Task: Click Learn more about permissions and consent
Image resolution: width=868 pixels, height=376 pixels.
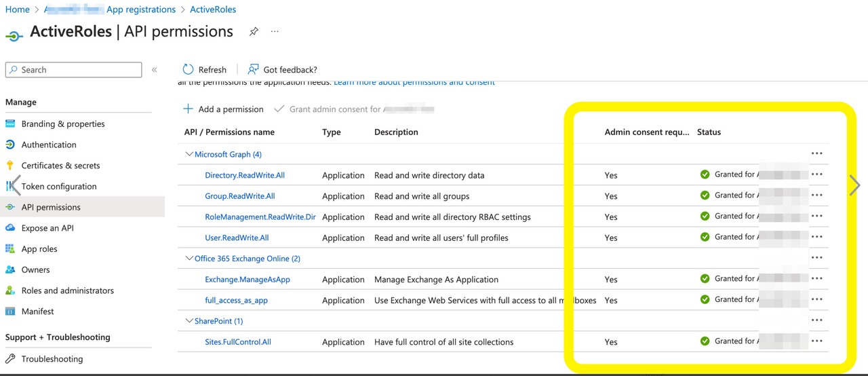Action: click(x=414, y=82)
